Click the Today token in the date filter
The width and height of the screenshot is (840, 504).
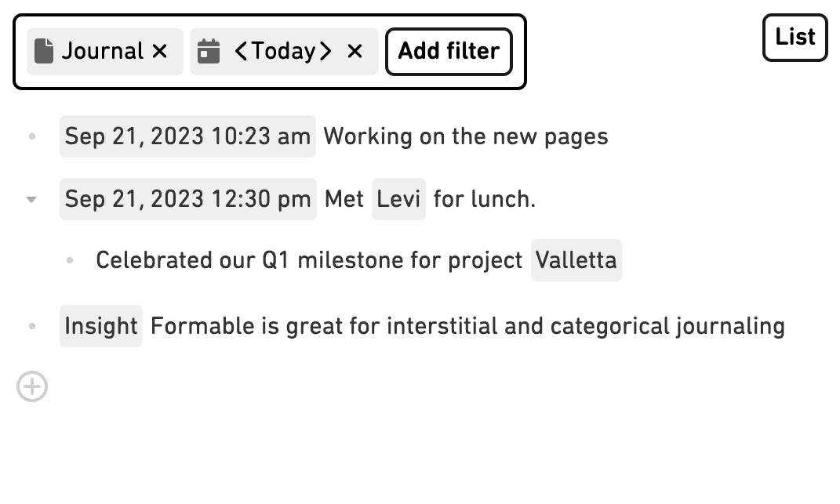click(284, 51)
